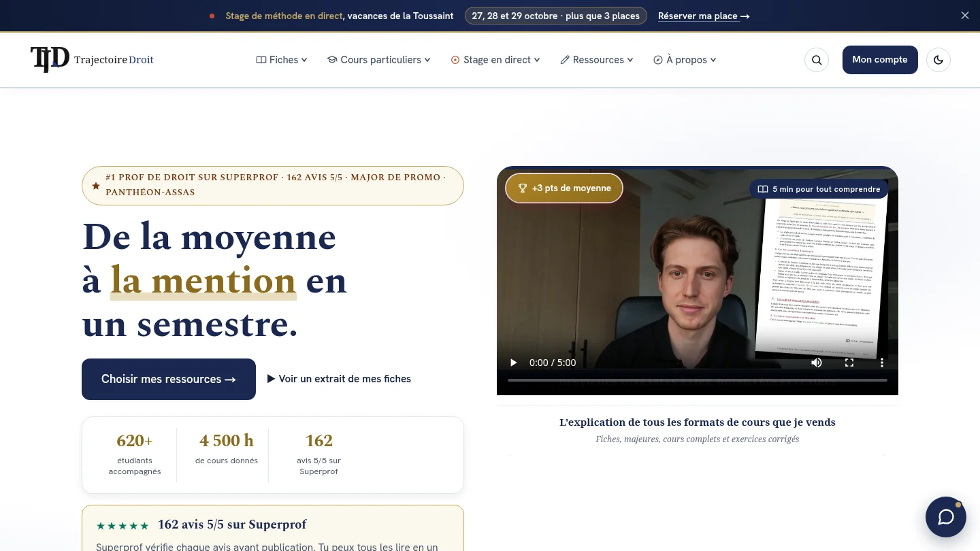Click Stage de méthode en direct text
The height and width of the screenshot is (551, 980).
[284, 16]
